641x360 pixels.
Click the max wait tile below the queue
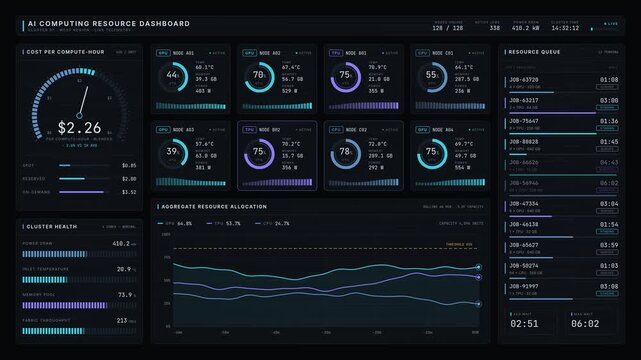pos(592,321)
